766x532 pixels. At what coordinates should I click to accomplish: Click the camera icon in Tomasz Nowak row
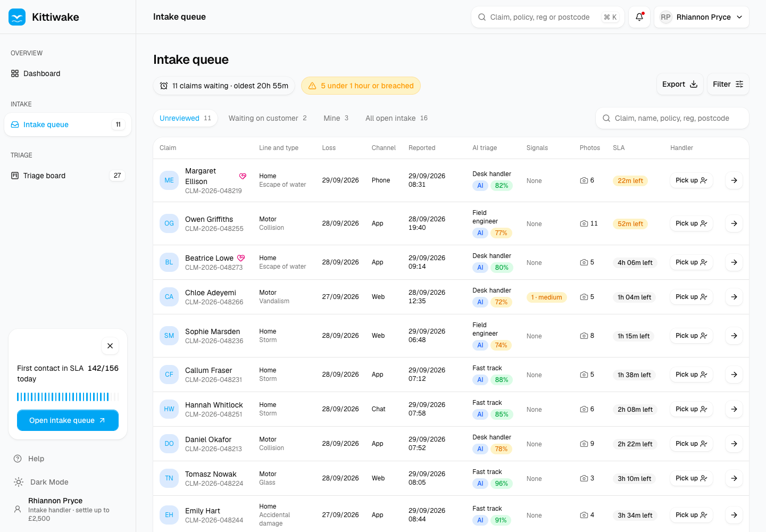[584, 478]
